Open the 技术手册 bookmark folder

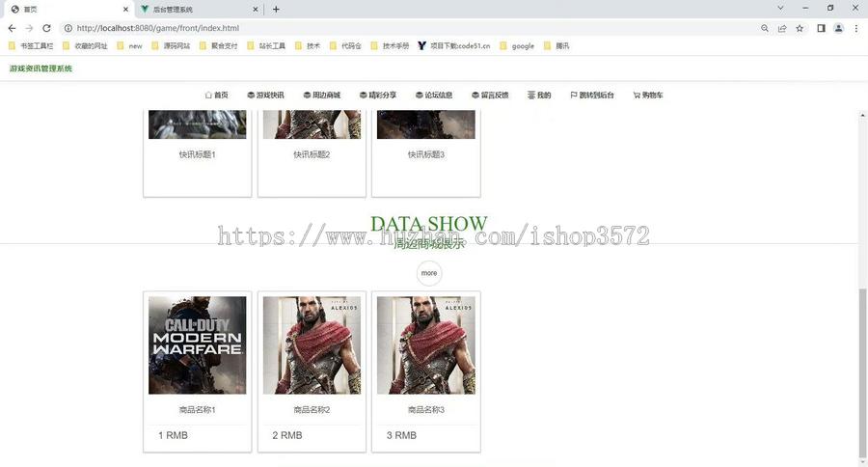tap(390, 46)
